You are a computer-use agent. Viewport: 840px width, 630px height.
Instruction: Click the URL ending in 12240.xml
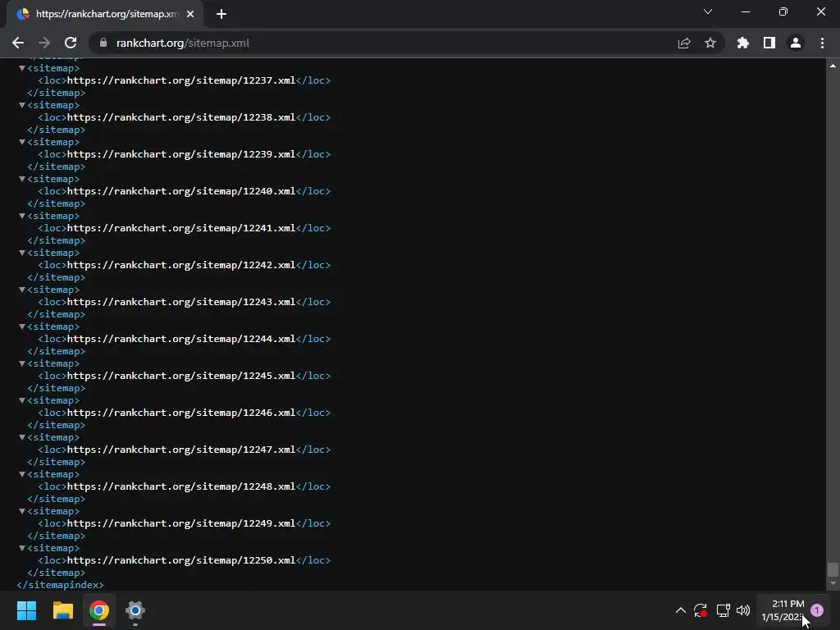pyautogui.click(x=181, y=191)
